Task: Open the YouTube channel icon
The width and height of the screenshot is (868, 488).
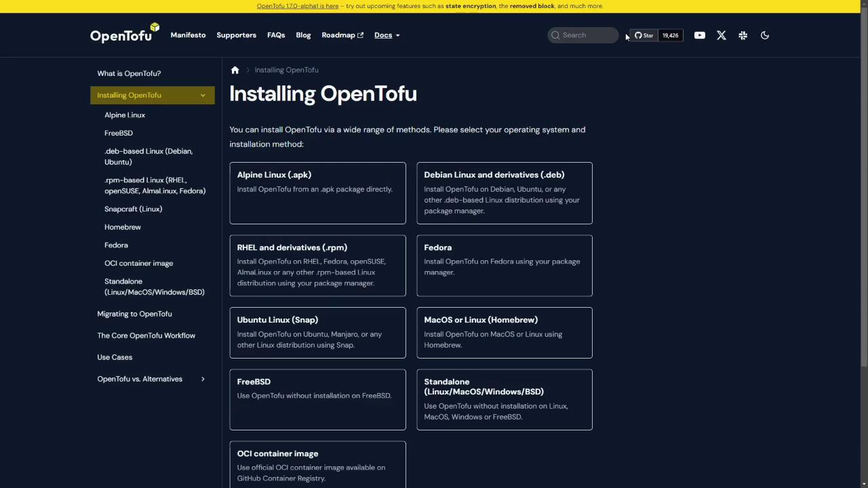Action: pos(700,35)
